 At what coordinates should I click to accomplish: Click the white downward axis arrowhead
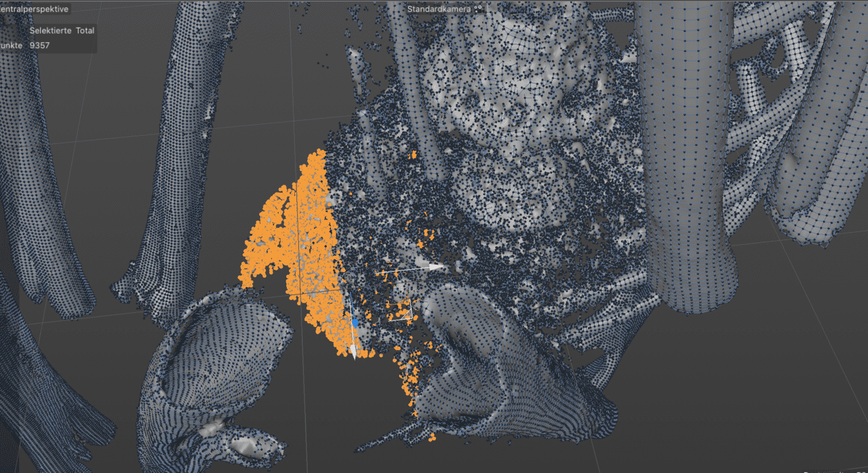pos(353,352)
